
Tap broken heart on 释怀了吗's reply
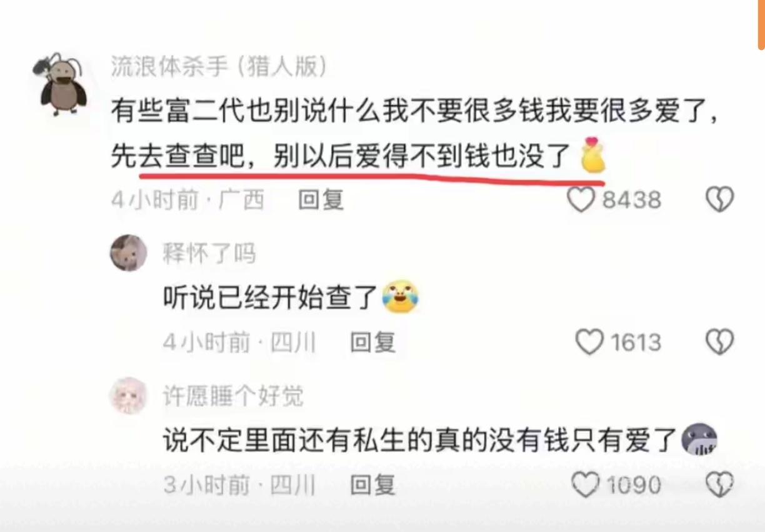(719, 342)
